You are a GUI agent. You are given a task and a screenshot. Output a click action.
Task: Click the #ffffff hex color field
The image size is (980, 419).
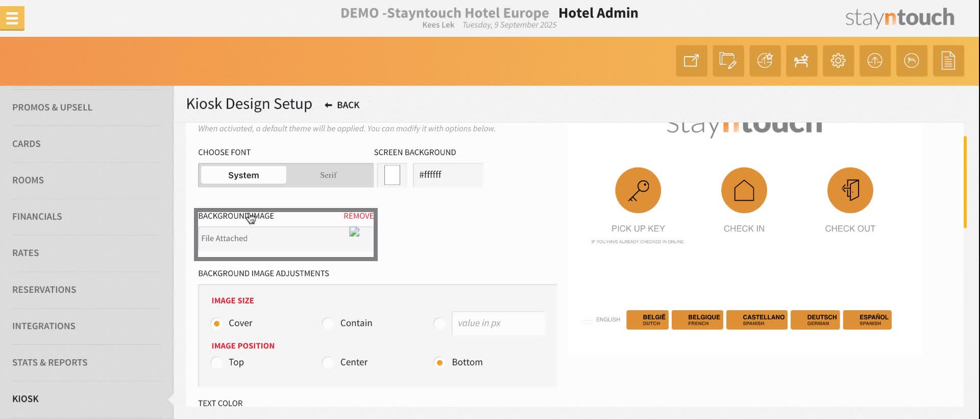pos(448,175)
